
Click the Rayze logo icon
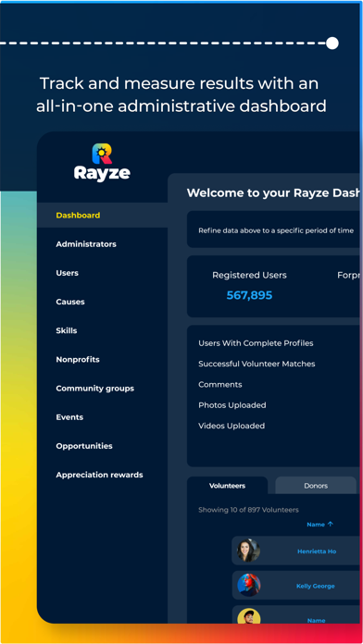click(x=102, y=154)
